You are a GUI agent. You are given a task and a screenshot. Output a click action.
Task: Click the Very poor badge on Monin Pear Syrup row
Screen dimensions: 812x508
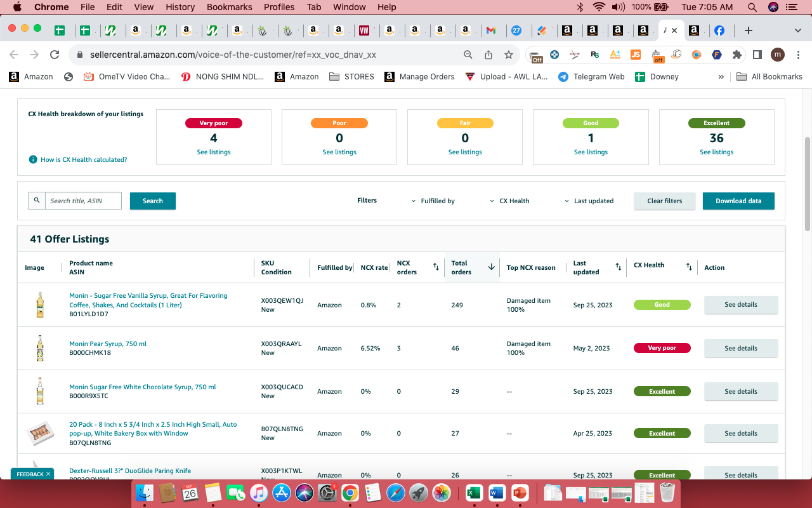click(662, 348)
